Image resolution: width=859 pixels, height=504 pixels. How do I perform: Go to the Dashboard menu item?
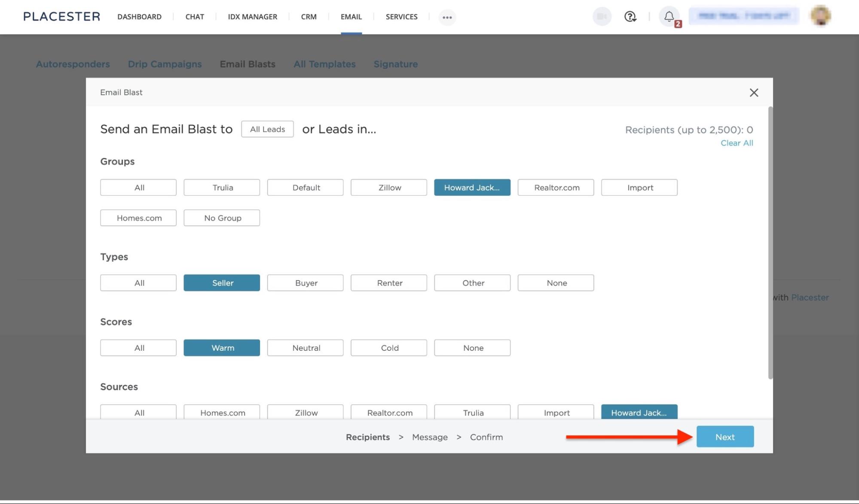click(139, 17)
